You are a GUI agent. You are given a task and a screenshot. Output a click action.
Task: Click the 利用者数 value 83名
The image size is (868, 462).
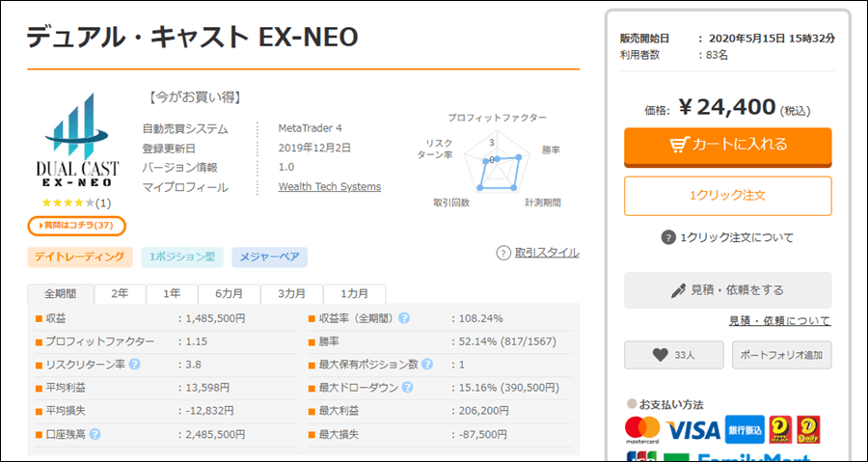(x=718, y=55)
